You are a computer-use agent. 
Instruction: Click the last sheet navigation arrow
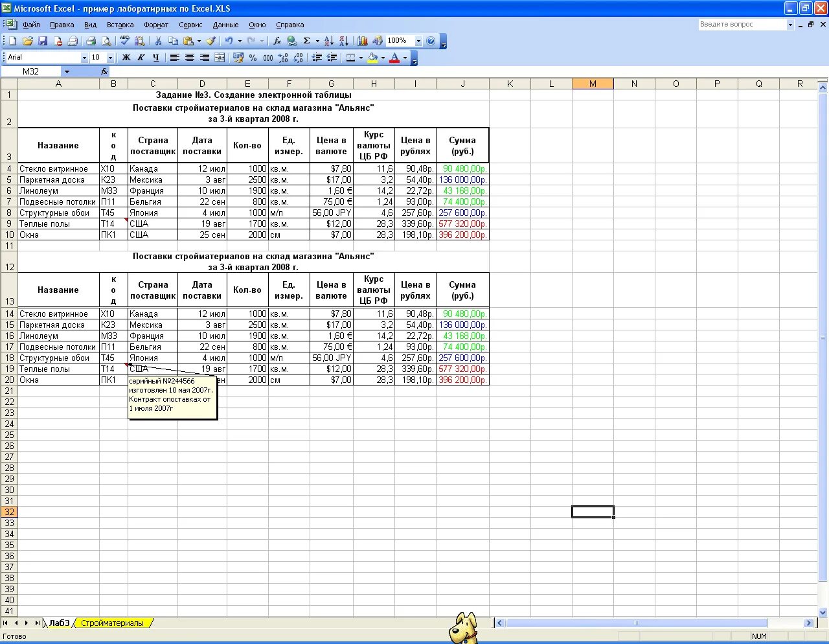coord(37,623)
